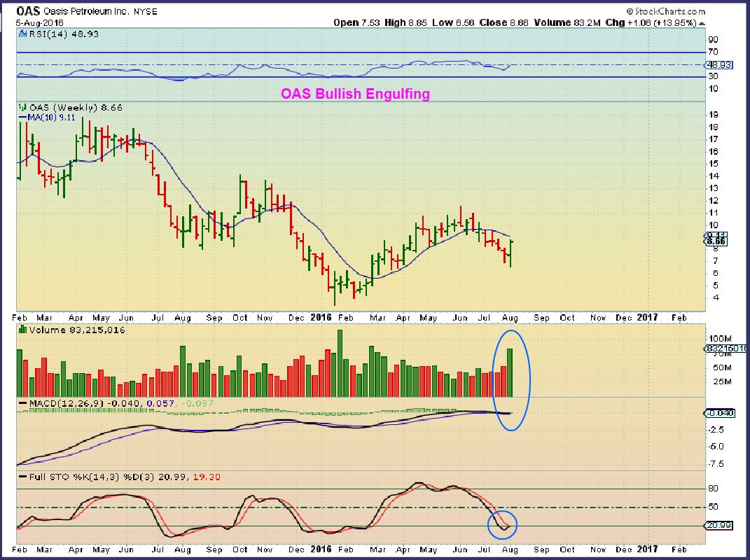Click the 25M volume axis label

tap(722, 381)
